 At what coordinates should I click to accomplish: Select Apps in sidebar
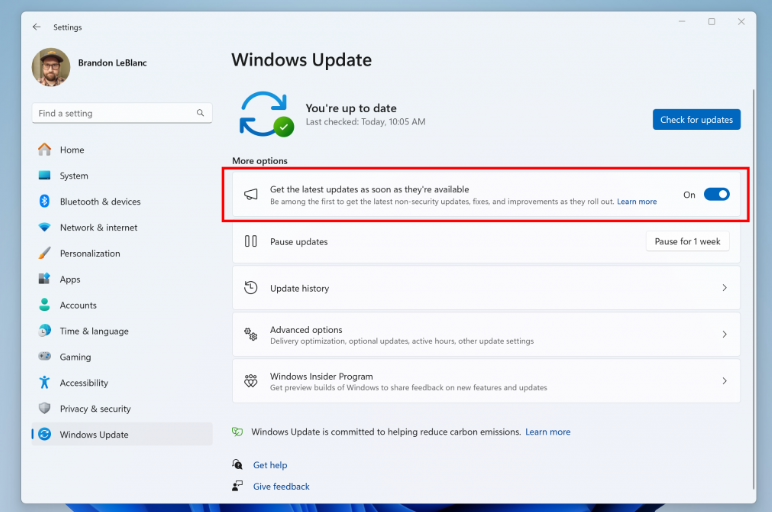click(70, 280)
